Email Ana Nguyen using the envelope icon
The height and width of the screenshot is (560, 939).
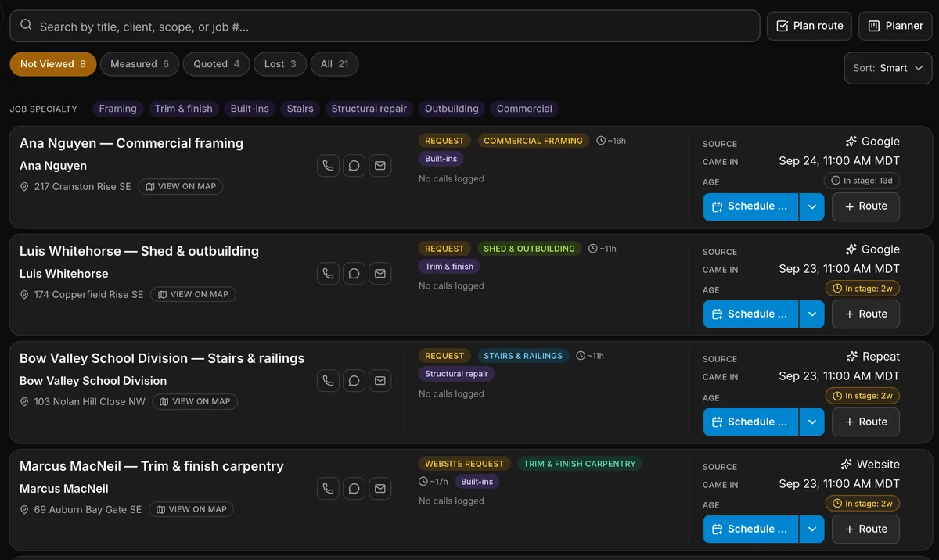(x=380, y=166)
